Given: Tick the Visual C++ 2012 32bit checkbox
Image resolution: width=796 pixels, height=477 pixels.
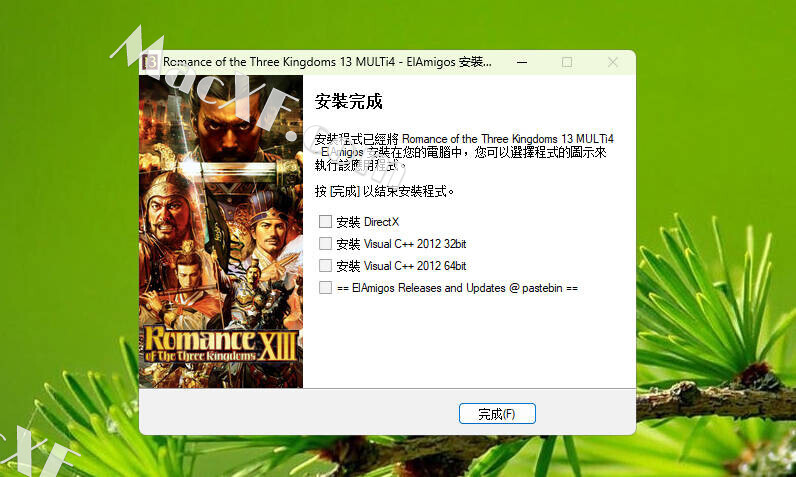Looking at the screenshot, I should point(325,244).
